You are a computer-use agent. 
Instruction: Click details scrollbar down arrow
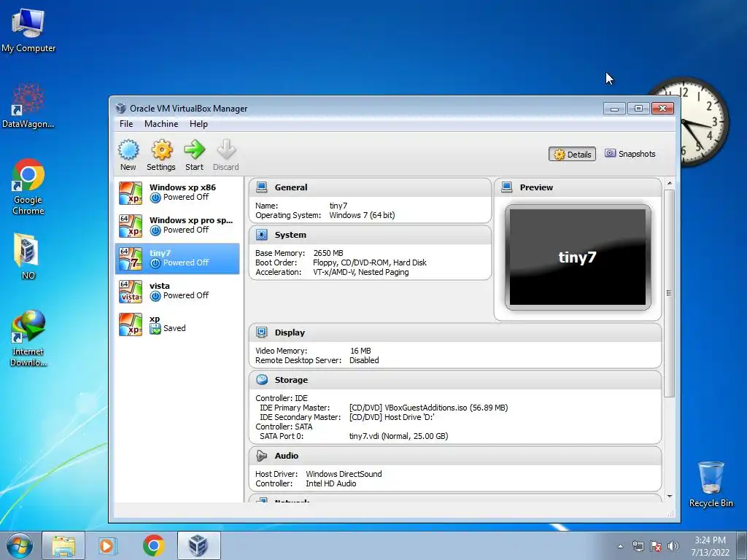coord(670,497)
